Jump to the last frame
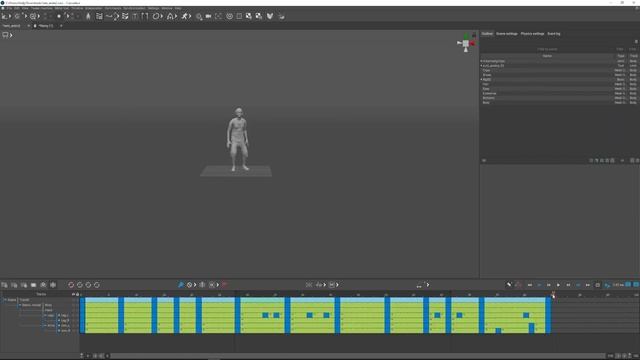 tap(588, 285)
